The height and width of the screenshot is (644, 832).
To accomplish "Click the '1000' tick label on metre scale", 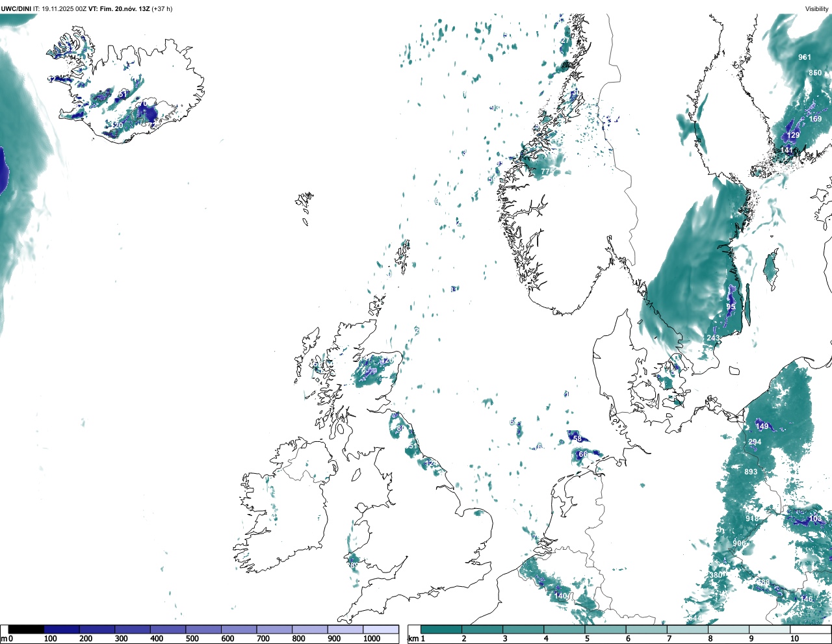I will tap(372, 639).
